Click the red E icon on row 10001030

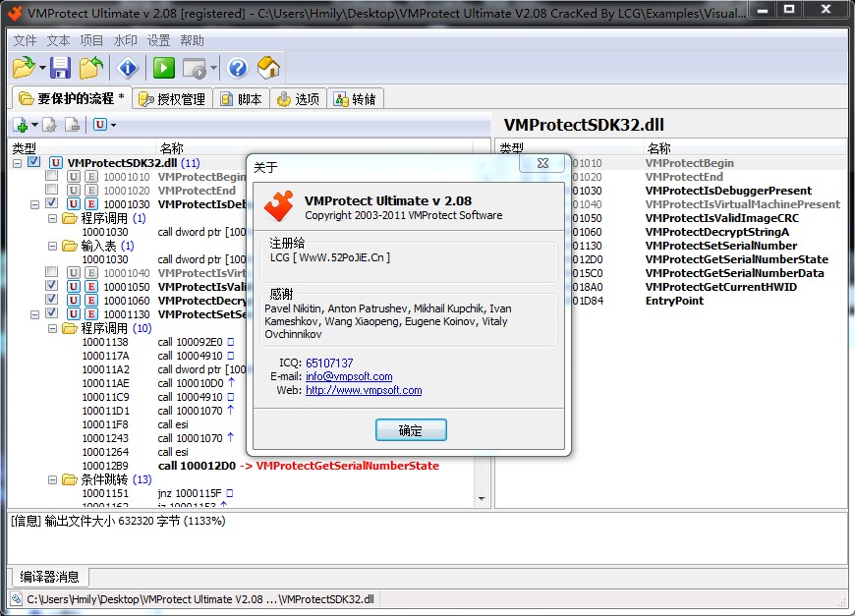coord(91,204)
